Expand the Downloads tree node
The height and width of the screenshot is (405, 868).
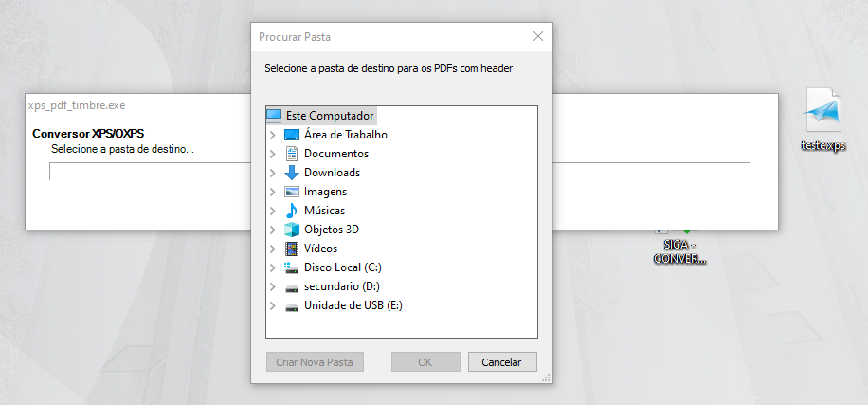(x=273, y=173)
